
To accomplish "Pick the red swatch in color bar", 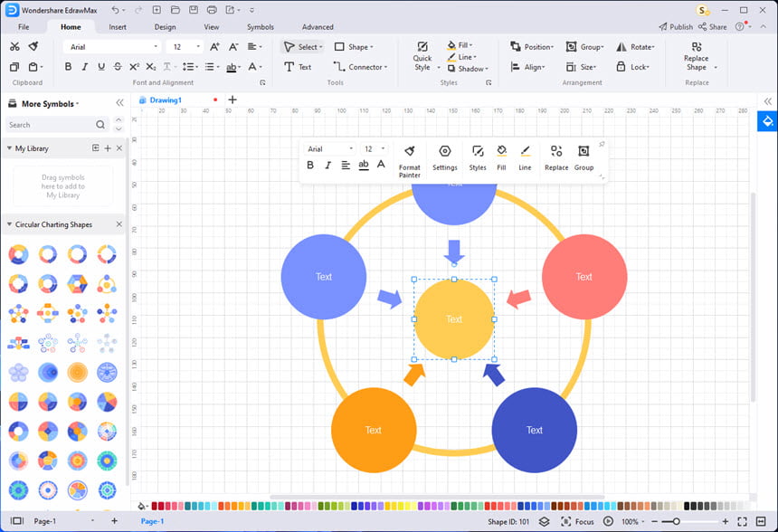I will 155,506.
